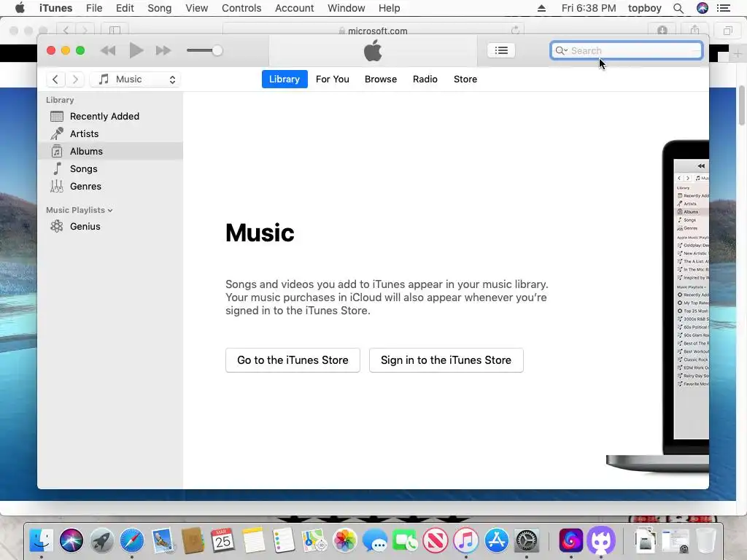Viewport: 747px width, 560px height.
Task: Open the Song menu
Action: click(159, 8)
